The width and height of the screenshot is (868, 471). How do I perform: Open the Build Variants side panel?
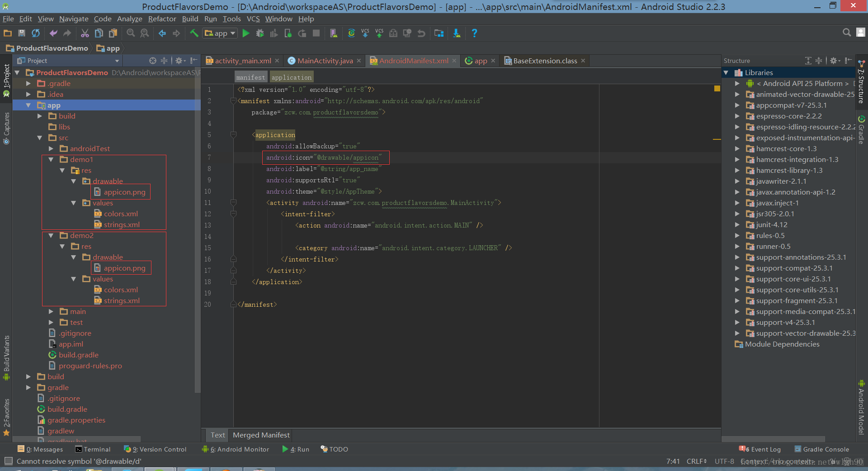6,358
